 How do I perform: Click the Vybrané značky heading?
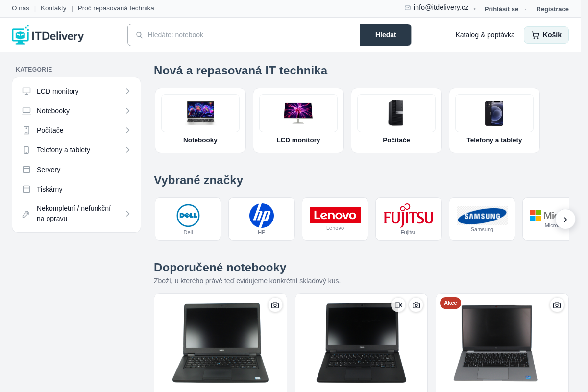click(x=198, y=180)
